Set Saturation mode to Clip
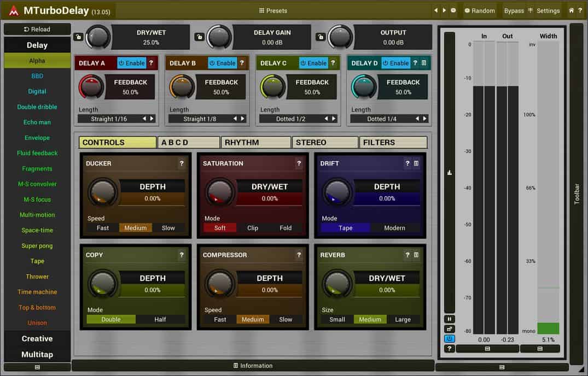The image size is (588, 376). (253, 228)
